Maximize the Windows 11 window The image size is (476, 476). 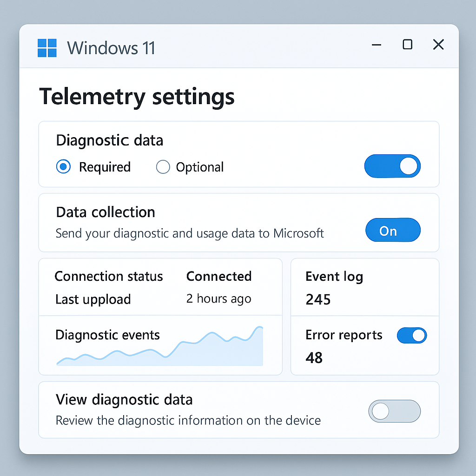click(407, 45)
